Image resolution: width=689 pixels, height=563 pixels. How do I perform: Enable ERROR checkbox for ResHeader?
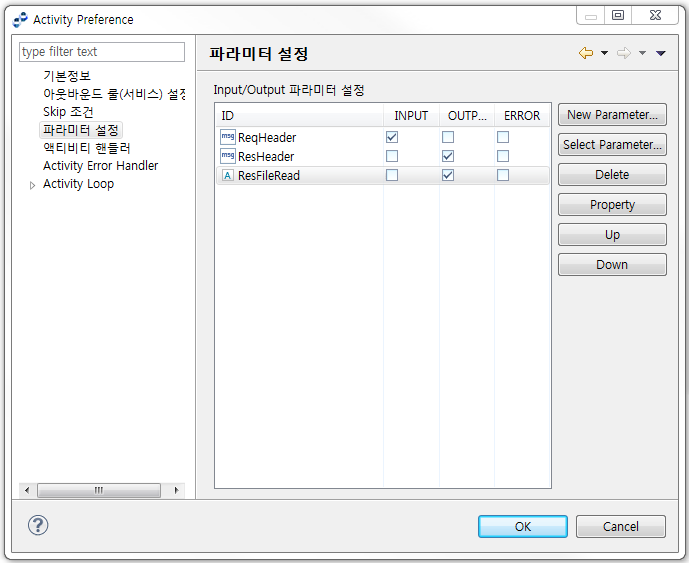[503, 156]
